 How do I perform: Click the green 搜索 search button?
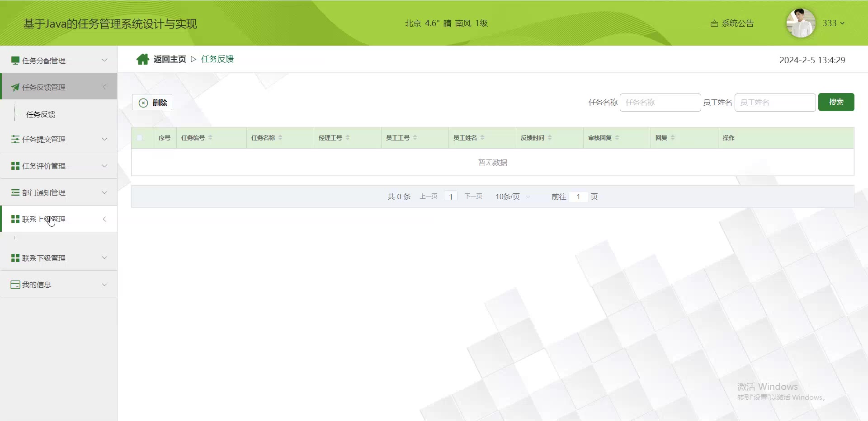836,102
